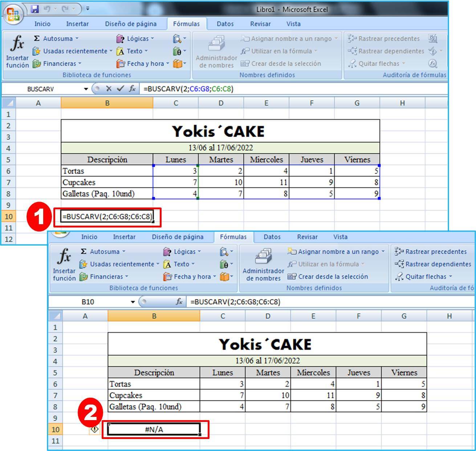The width and height of the screenshot is (476, 451).
Task: Open the Fecha y hora dropdown
Action: 143,64
